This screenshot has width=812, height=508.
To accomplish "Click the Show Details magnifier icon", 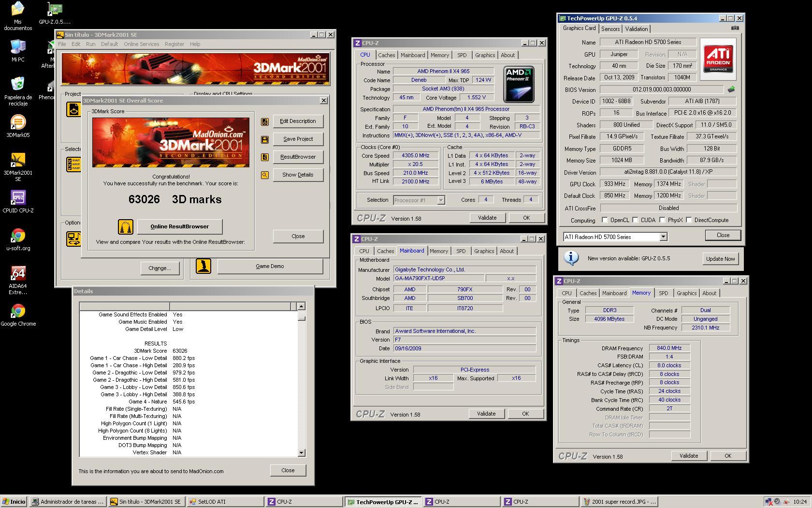I will [x=265, y=175].
